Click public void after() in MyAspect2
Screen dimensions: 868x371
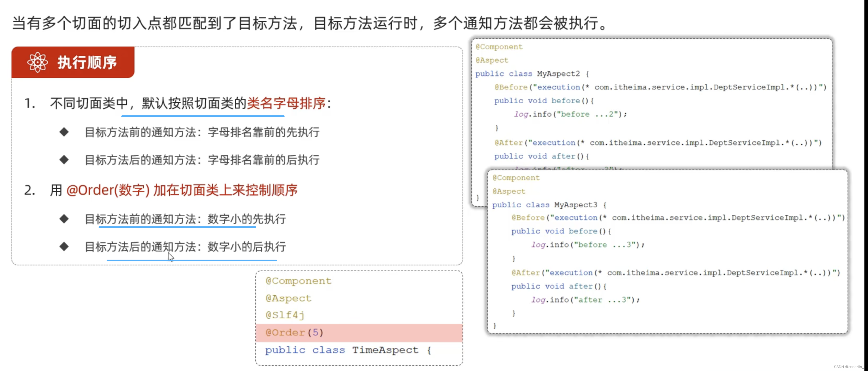(542, 156)
